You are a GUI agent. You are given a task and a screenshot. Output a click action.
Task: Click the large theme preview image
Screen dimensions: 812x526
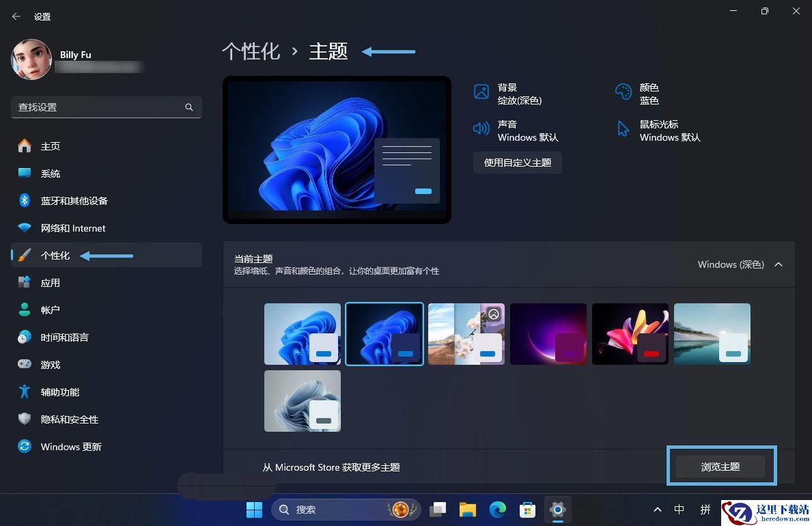click(337, 150)
